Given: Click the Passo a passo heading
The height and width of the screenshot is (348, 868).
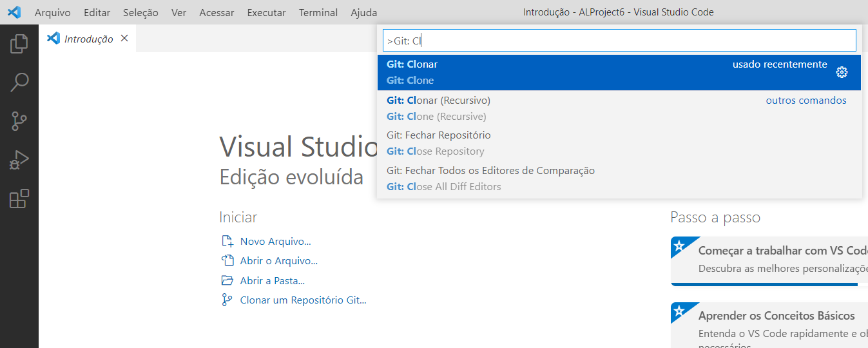Looking at the screenshot, I should point(715,217).
